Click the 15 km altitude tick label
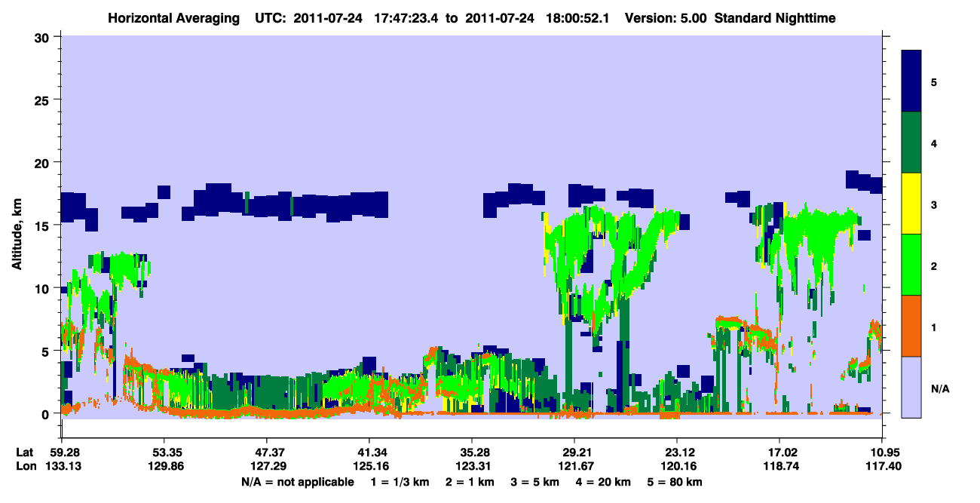 (44, 225)
